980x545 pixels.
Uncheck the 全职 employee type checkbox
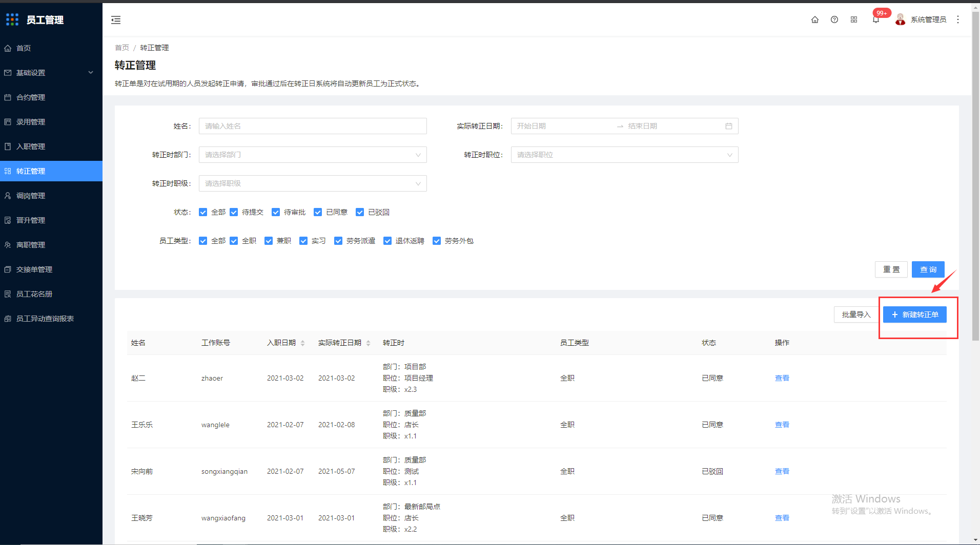(x=234, y=241)
